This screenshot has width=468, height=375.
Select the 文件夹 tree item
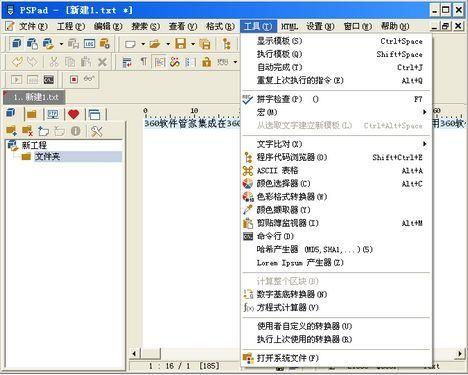pos(47,156)
